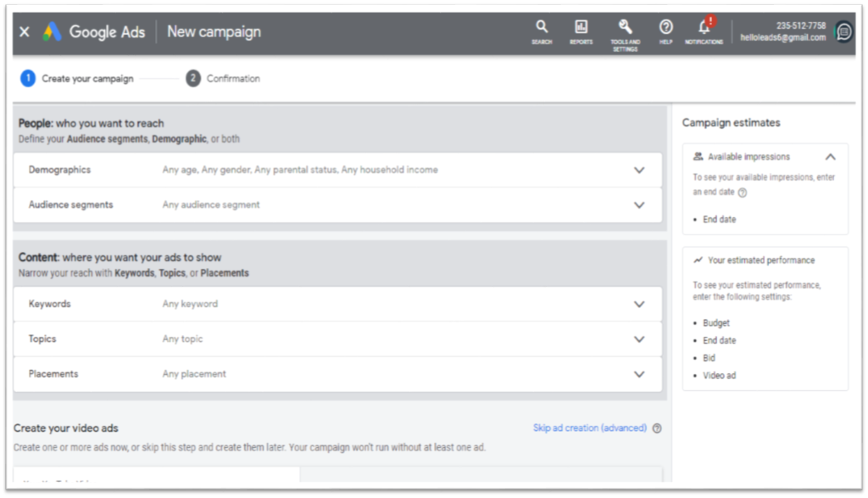This screenshot has height=498, width=868.
Task: Click Skip ad creation (advanced) link
Action: tap(589, 428)
